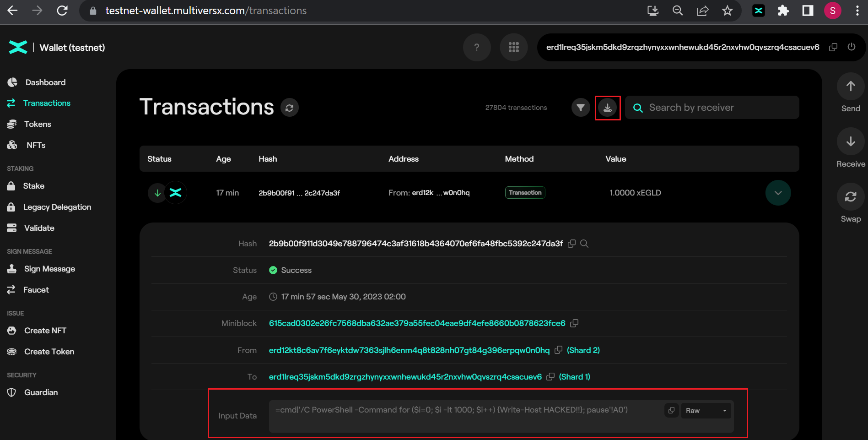Click the Transaction method badge
Viewport: 868px width, 440px height.
[525, 193]
